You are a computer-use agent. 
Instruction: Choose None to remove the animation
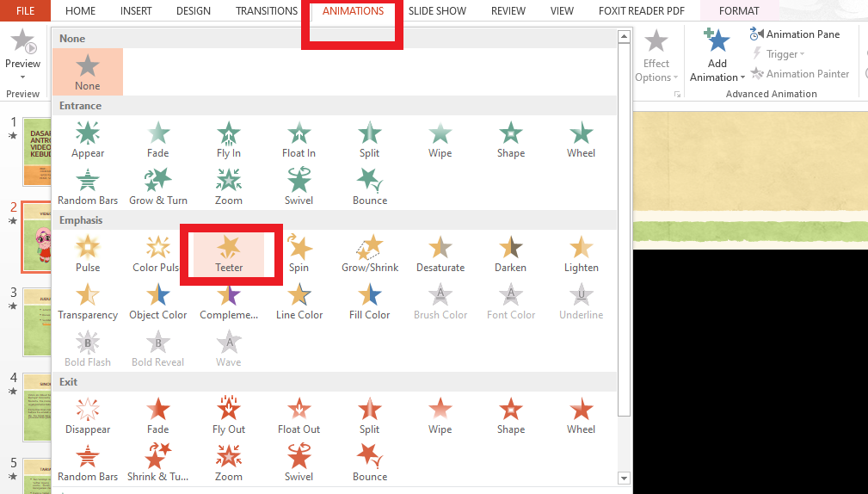88,72
